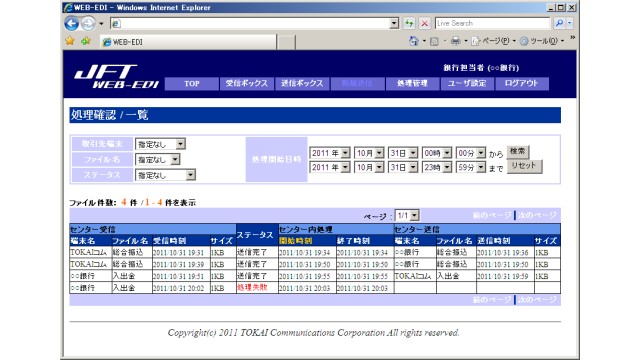Open the start minute 00分 dropdown
640x360 pixels.
point(471,153)
